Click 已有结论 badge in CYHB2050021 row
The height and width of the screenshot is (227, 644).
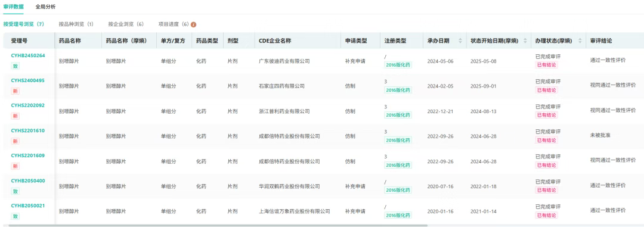[x=547, y=215]
